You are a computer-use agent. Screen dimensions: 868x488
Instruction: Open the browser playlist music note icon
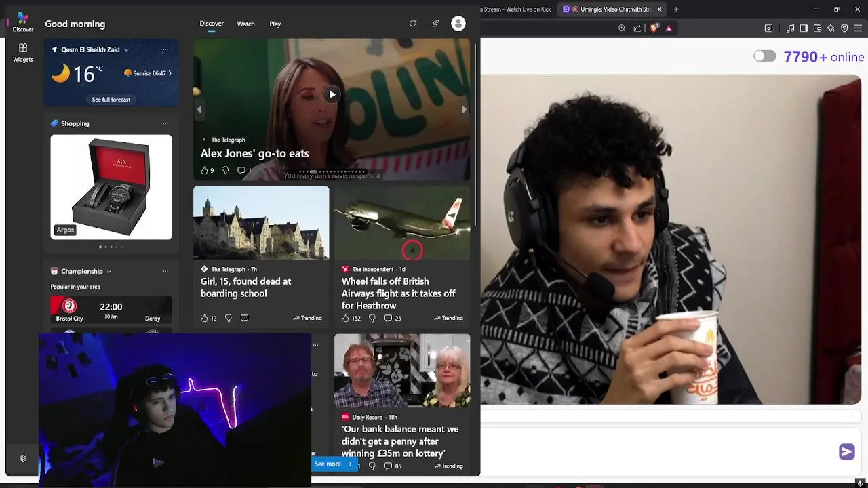pos(790,28)
